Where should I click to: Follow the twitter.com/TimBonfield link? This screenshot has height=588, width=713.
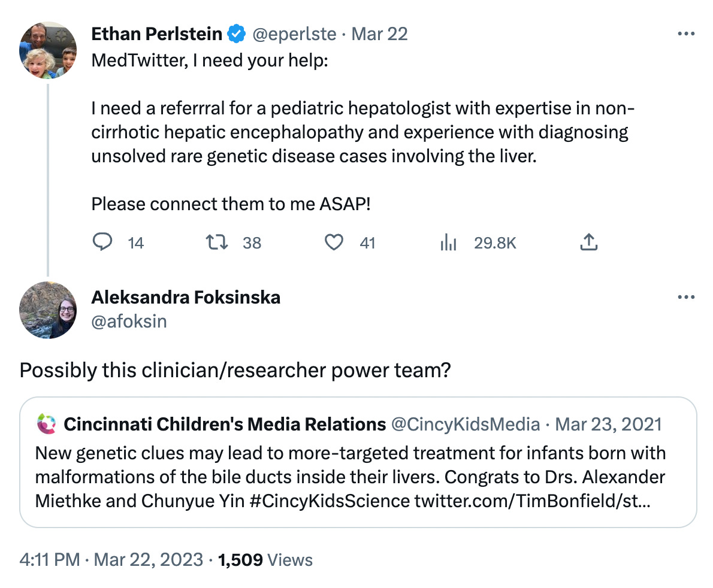click(x=532, y=501)
